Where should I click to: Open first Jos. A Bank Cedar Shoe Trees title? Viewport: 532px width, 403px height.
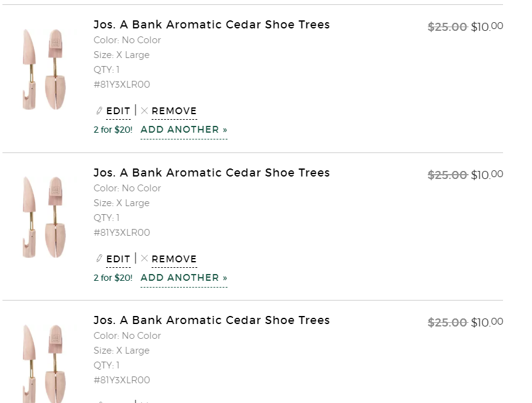[x=211, y=25]
